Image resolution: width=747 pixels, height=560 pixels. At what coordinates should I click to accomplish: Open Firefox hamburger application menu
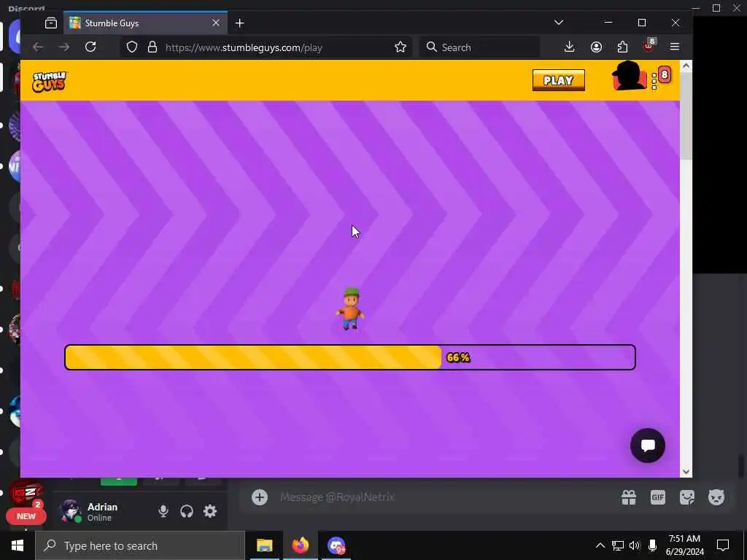tap(675, 47)
